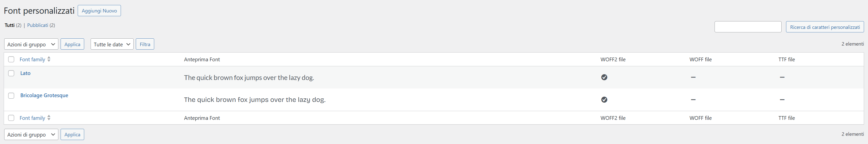The image size is (868, 144).
Task: Select the Tutti filter view
Action: (9, 25)
